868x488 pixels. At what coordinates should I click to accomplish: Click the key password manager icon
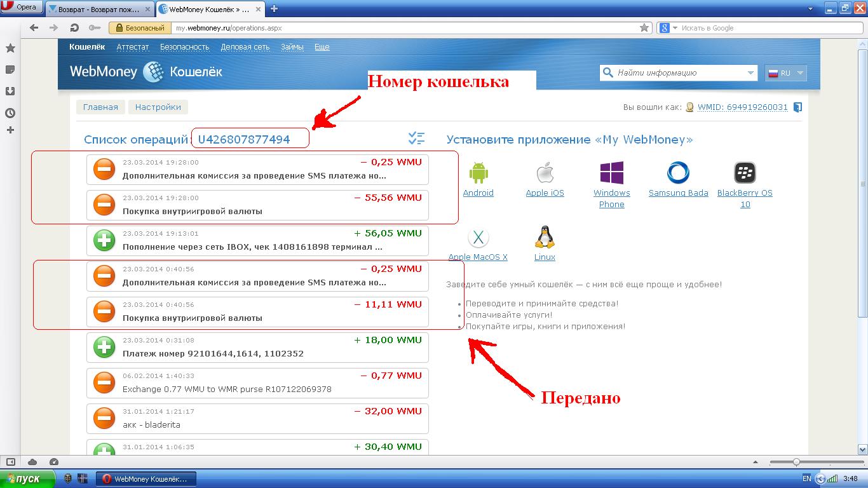(x=95, y=28)
